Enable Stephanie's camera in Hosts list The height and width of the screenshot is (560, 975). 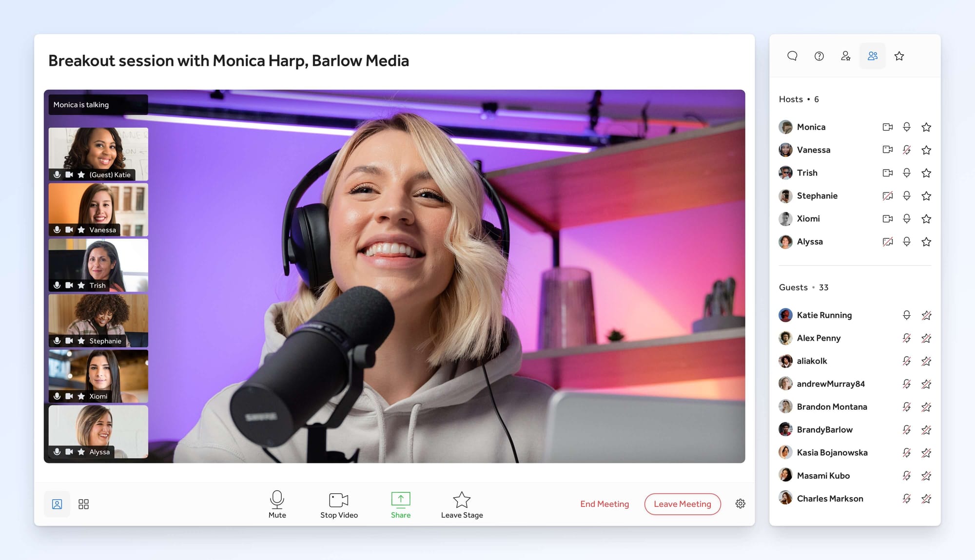coord(888,196)
